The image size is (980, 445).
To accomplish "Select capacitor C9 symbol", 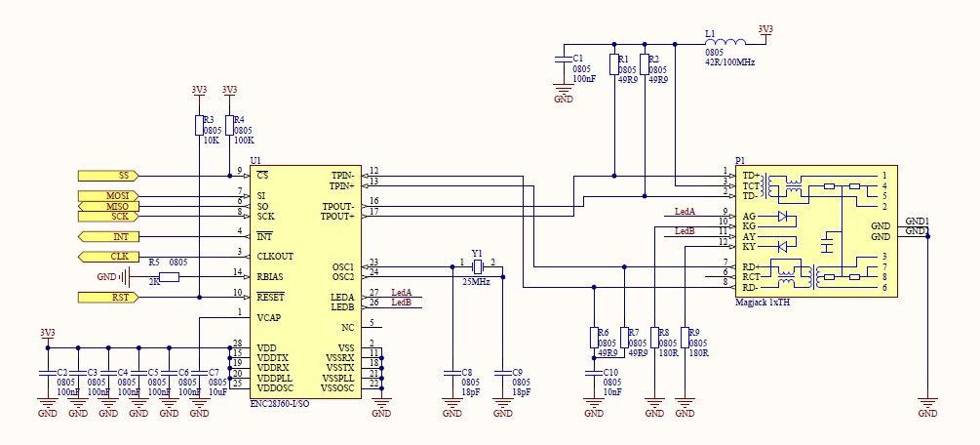I will [502, 373].
